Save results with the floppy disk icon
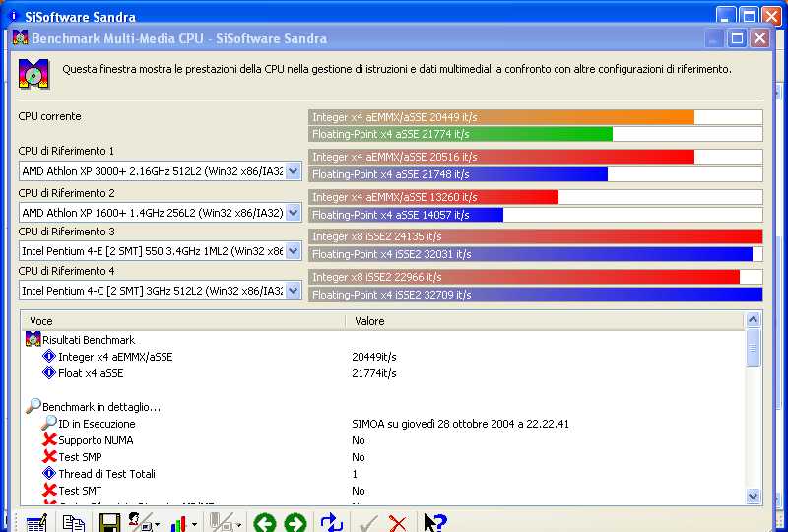788x532 pixels. click(x=109, y=523)
